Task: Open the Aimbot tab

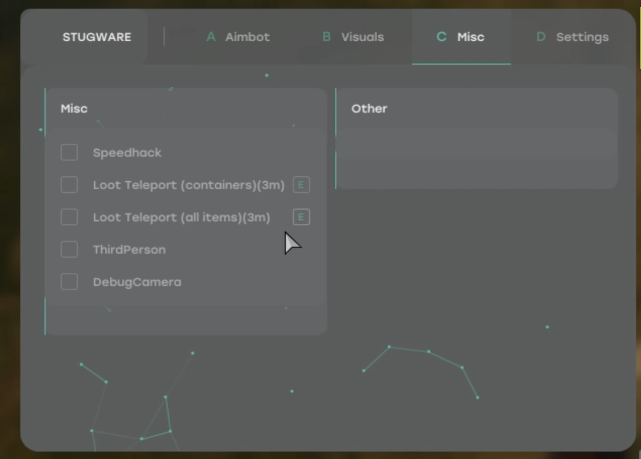Action: [x=247, y=37]
